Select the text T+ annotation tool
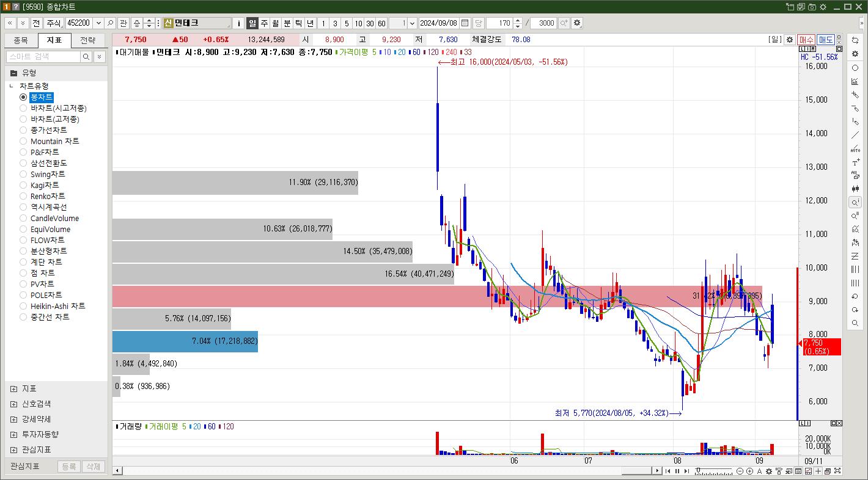 tap(855, 162)
